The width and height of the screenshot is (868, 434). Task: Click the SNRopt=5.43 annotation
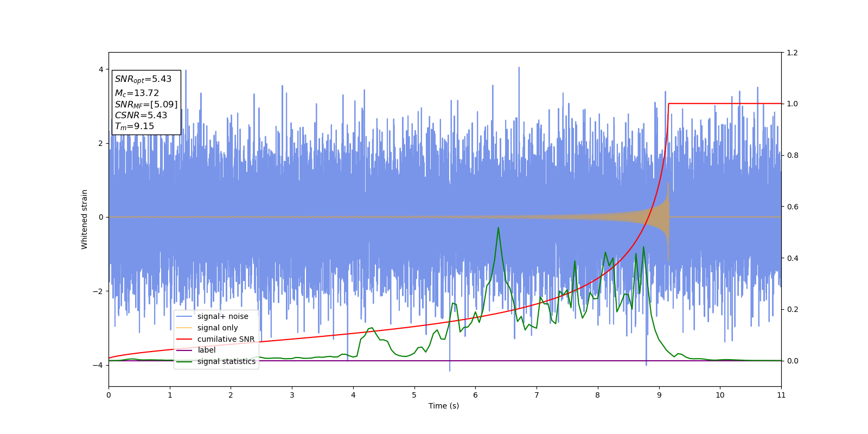coord(143,79)
